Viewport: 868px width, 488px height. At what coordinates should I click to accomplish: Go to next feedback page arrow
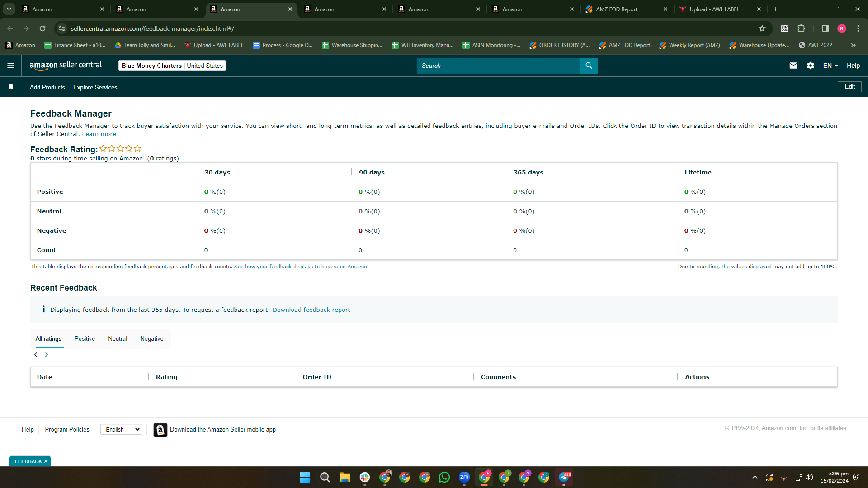click(47, 355)
